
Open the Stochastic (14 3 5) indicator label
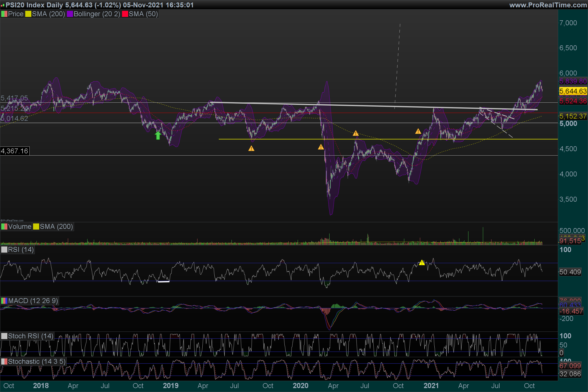(37, 362)
